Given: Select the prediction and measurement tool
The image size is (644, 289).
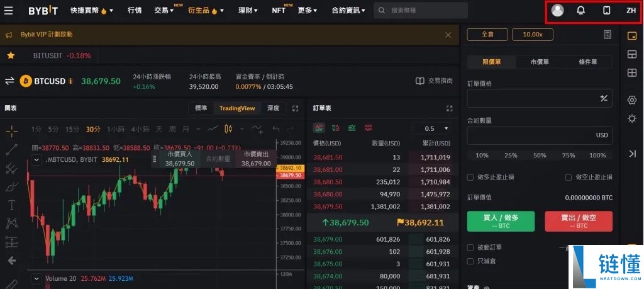Looking at the screenshot, I should pyautogui.click(x=11, y=242).
